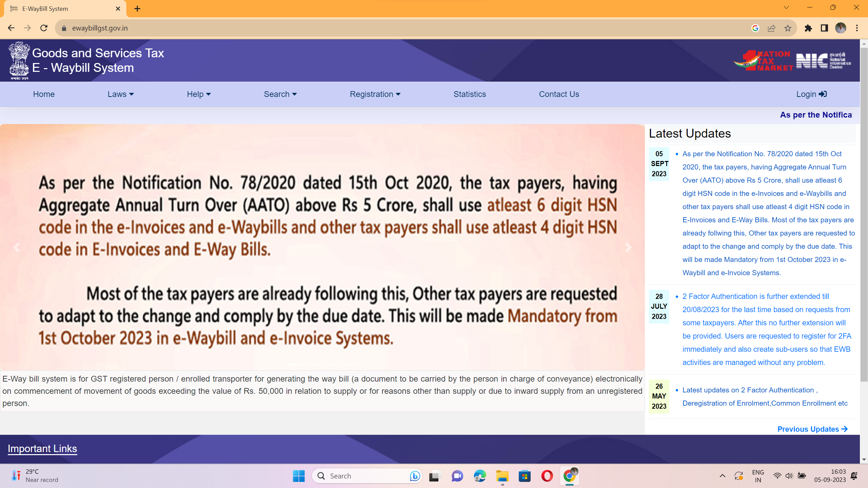
Task: Click the Share page icon
Action: click(771, 28)
